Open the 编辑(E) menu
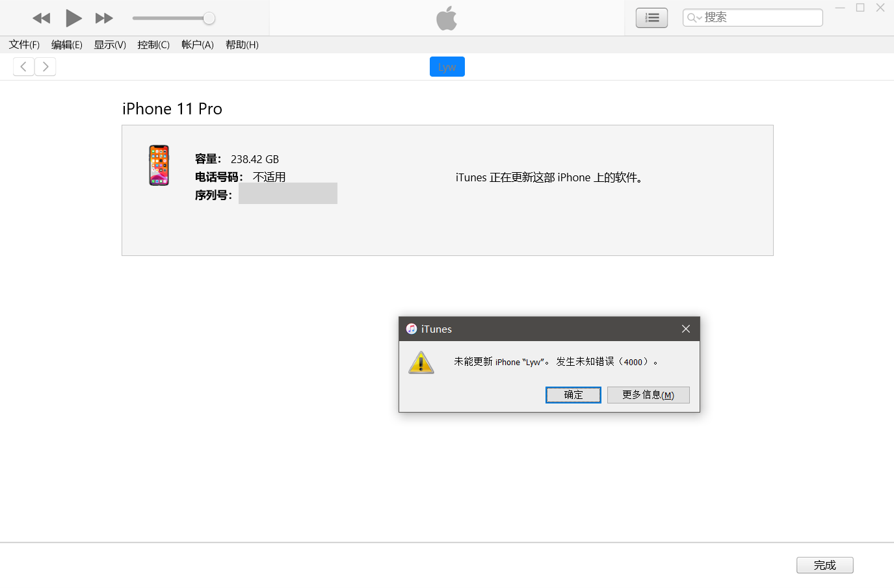The height and width of the screenshot is (588, 894). 66,45
